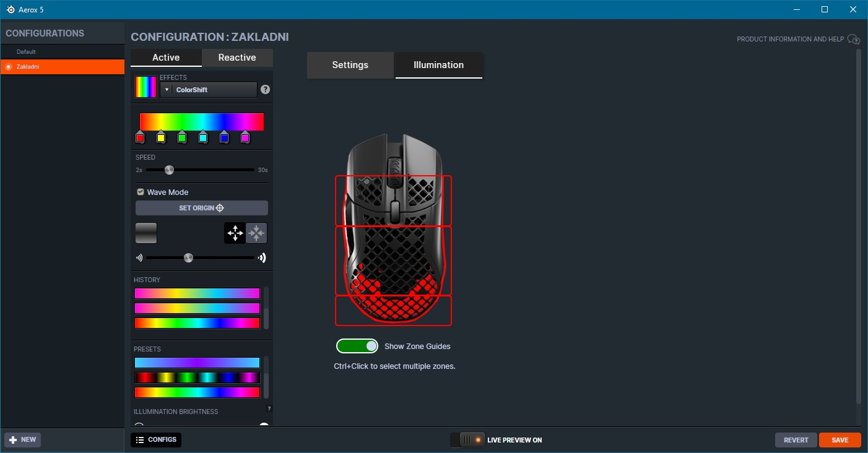868x453 pixels.
Task: Select the middle mouse illumination zone
Action: click(393, 261)
